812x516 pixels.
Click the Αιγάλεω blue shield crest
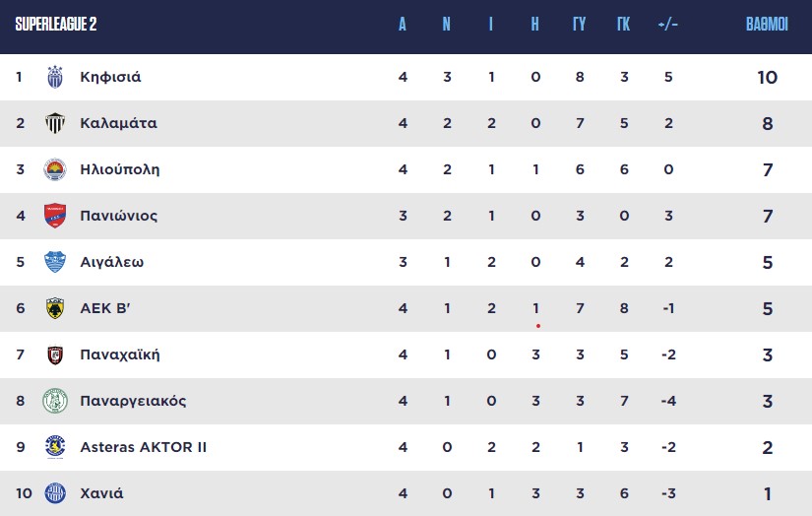(55, 262)
